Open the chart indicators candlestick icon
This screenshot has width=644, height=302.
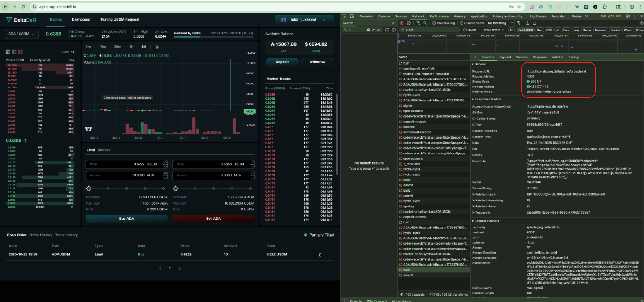click(157, 47)
